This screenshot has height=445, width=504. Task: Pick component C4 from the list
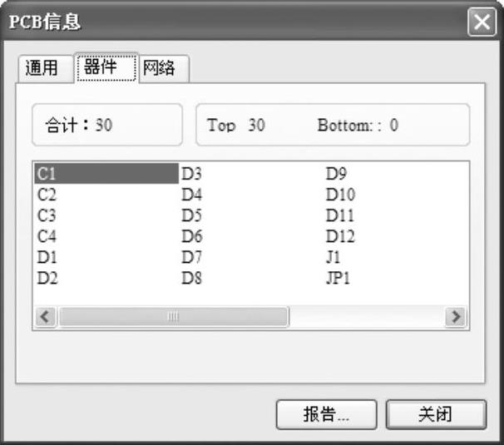click(47, 236)
